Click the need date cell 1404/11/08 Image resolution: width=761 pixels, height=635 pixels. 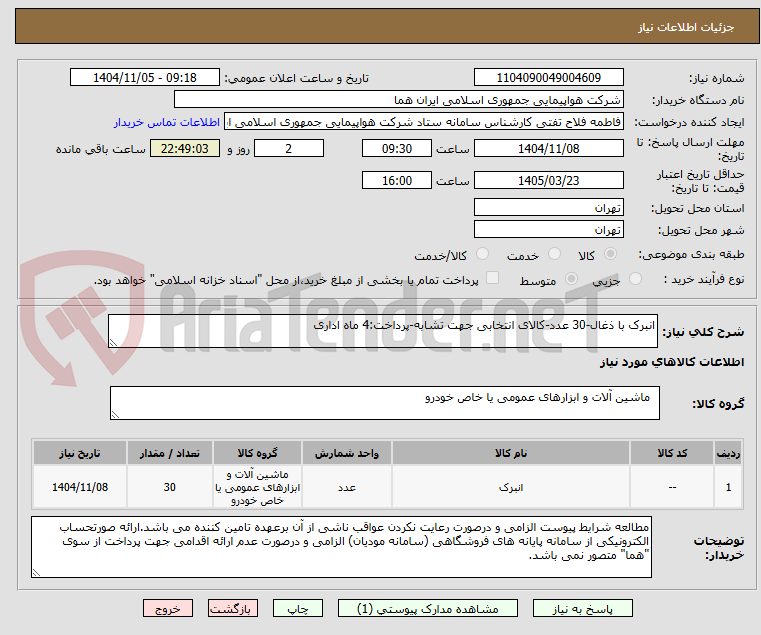pyautogui.click(x=80, y=487)
